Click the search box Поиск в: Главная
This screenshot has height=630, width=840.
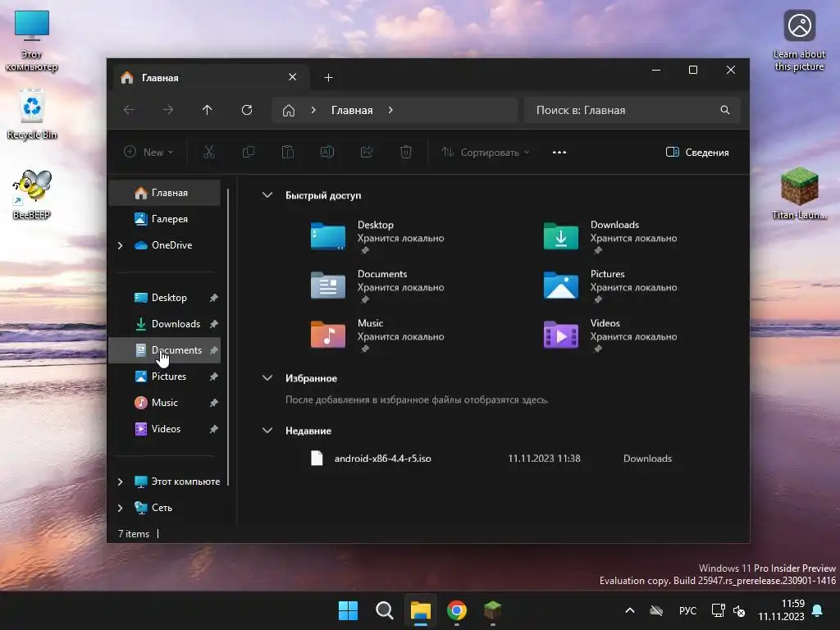pyautogui.click(x=632, y=110)
